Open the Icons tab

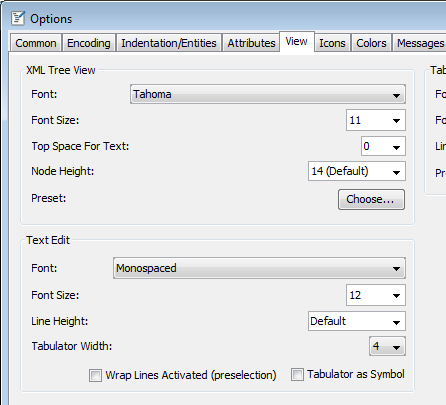pyautogui.click(x=332, y=43)
